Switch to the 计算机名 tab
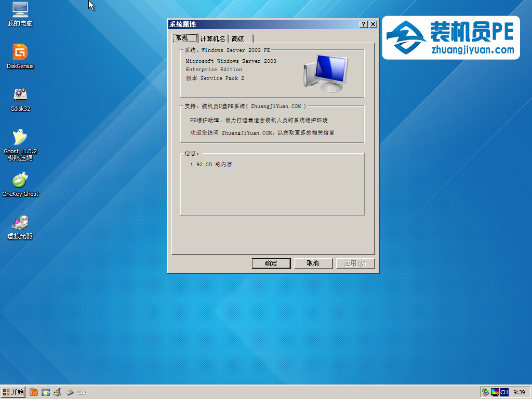The width and height of the screenshot is (532, 399). tap(212, 38)
